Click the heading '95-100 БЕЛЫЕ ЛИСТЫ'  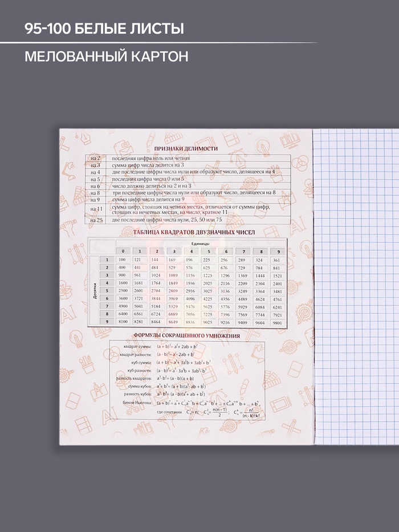point(104,29)
